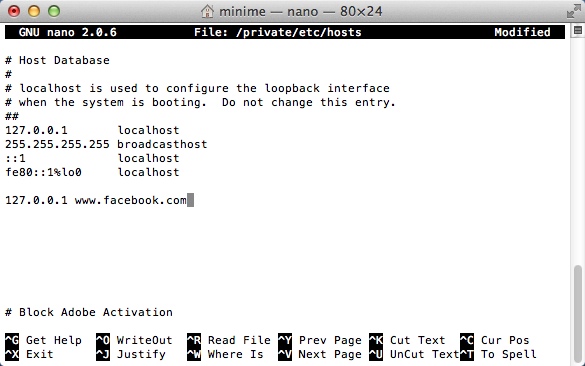585x366 pixels.
Task: Click the home folder icon in title bar
Action: [x=207, y=12]
